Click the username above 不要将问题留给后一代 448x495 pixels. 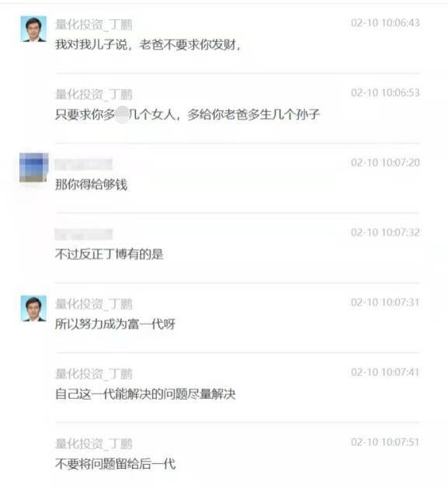(x=93, y=444)
